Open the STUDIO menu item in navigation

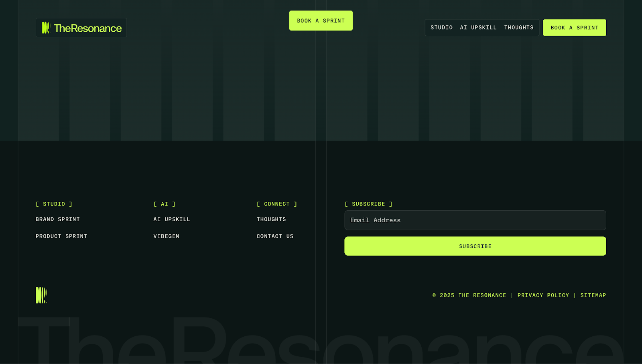coord(441,27)
